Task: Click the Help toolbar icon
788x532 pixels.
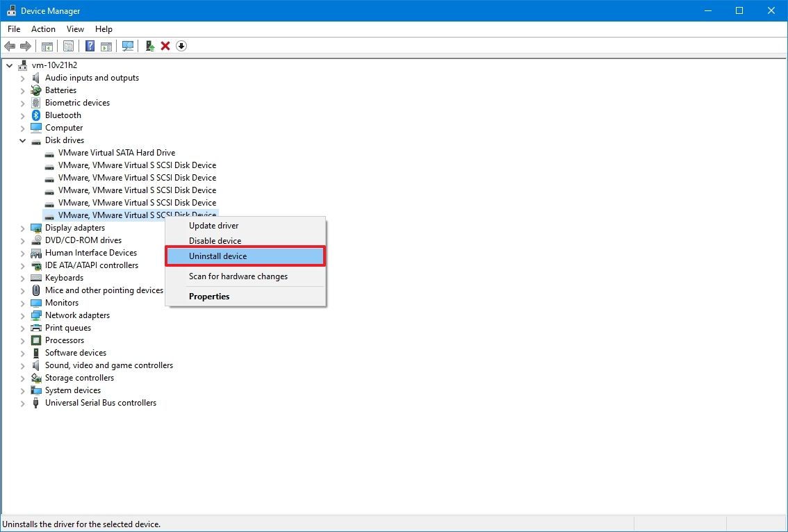Action: (x=90, y=46)
